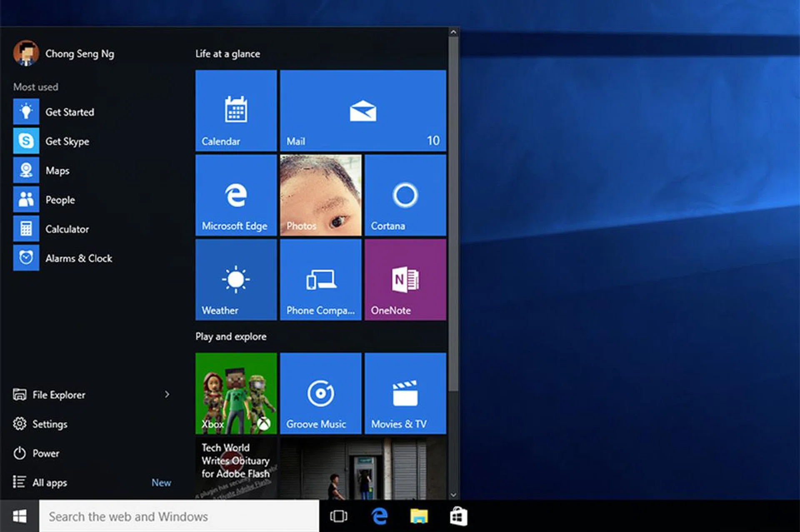This screenshot has height=532, width=800.
Task: Open Task View from the taskbar
Action: [x=338, y=517]
